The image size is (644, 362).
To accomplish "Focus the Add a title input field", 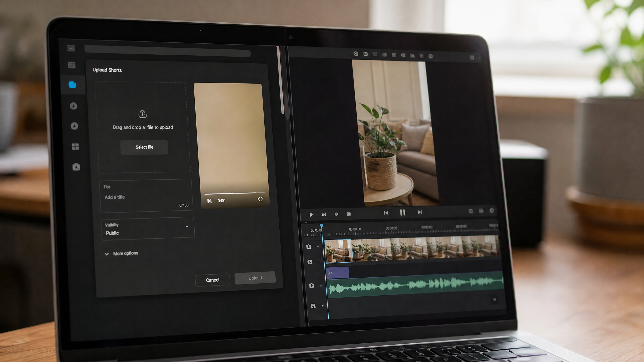I will tap(146, 196).
